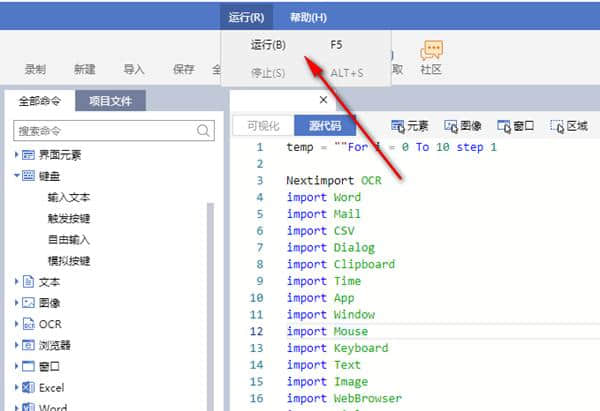Click the 键盘 keyboard category icon
This screenshot has height=411, width=600.
click(x=28, y=176)
